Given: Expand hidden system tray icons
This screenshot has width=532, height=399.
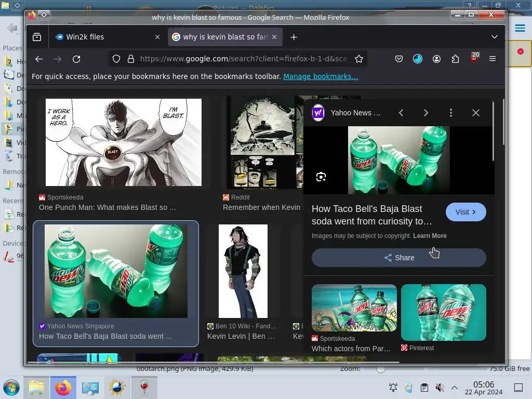Looking at the screenshot, I should pyautogui.click(x=455, y=388).
